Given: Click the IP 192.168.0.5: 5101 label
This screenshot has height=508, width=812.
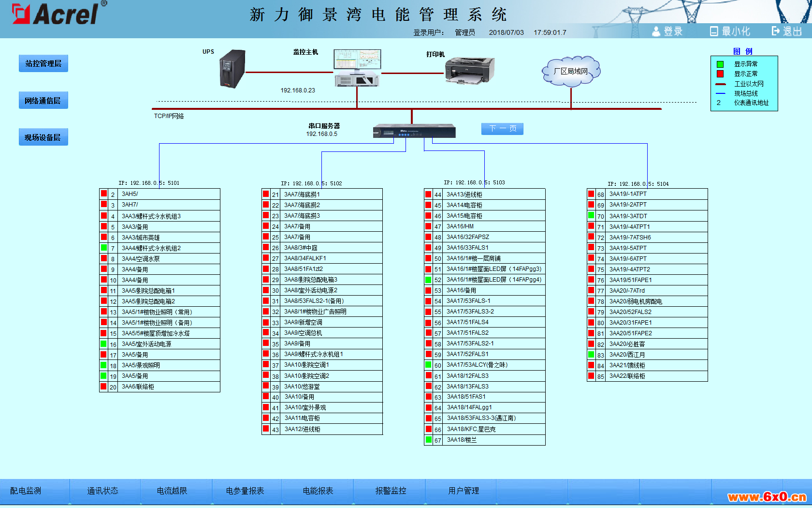Looking at the screenshot, I should click(149, 183).
